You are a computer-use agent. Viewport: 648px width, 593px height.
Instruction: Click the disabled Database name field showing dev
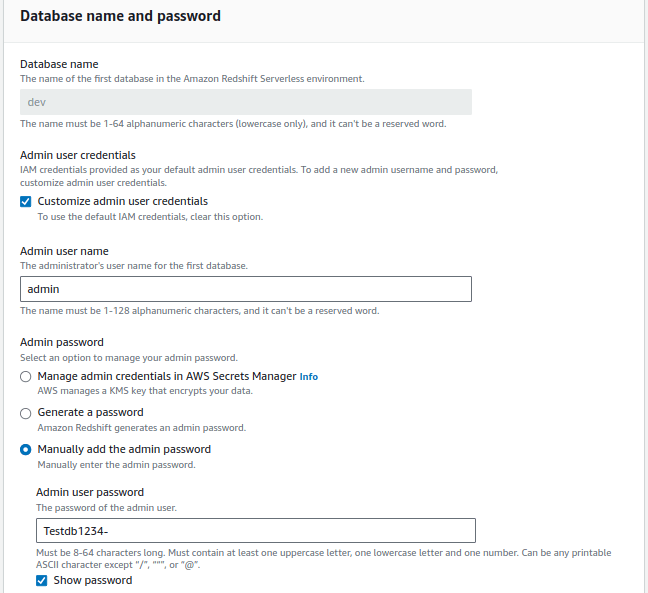click(246, 102)
